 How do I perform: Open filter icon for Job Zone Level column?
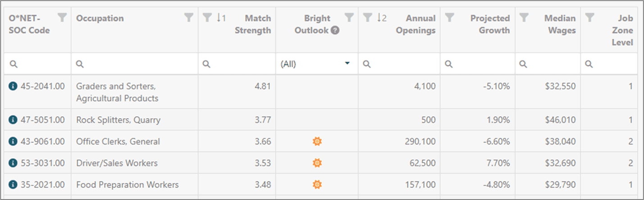[589, 18]
